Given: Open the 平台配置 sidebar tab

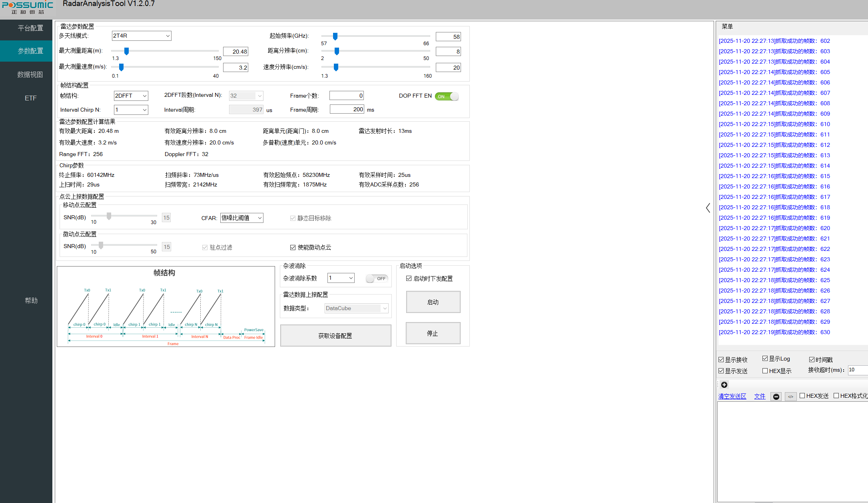Looking at the screenshot, I should 30,28.
